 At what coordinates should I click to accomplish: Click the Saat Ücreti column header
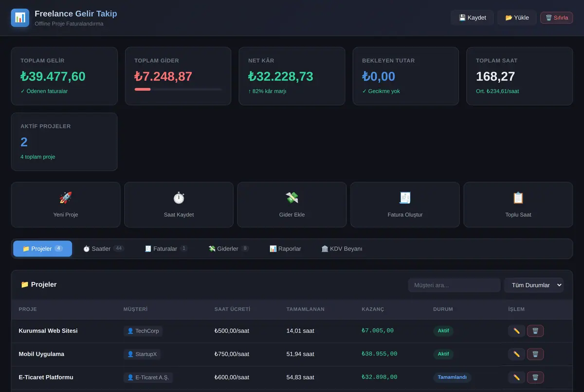pos(233,309)
